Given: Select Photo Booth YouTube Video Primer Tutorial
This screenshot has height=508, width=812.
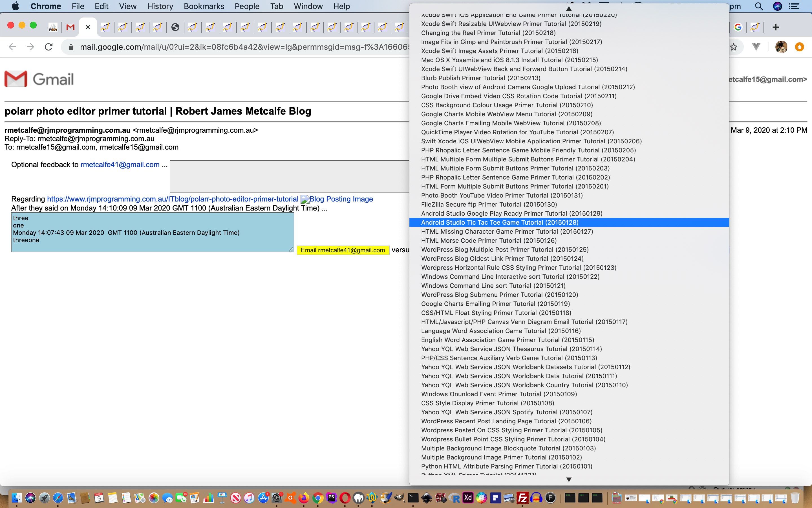Looking at the screenshot, I should 569,196.
